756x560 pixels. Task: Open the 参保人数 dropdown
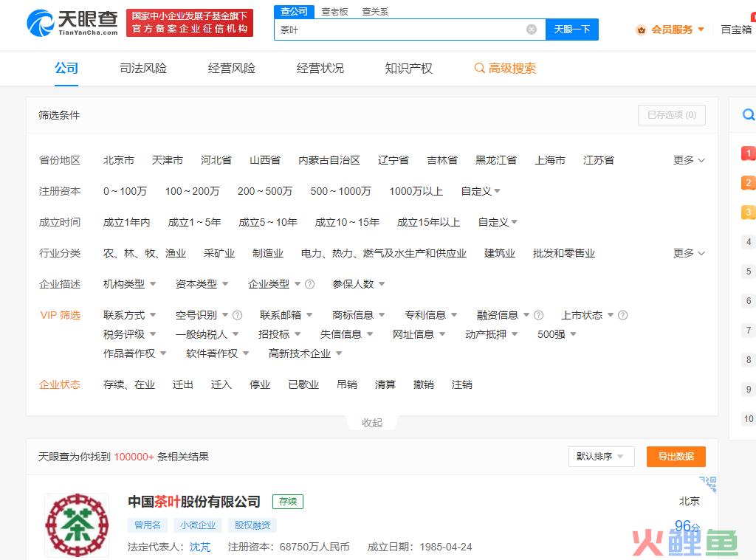coord(358,284)
